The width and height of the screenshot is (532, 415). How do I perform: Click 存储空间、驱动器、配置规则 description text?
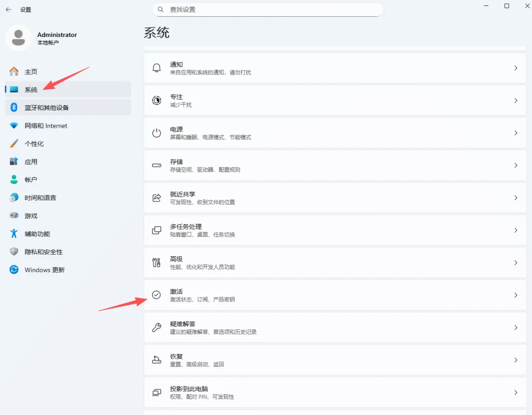click(205, 170)
